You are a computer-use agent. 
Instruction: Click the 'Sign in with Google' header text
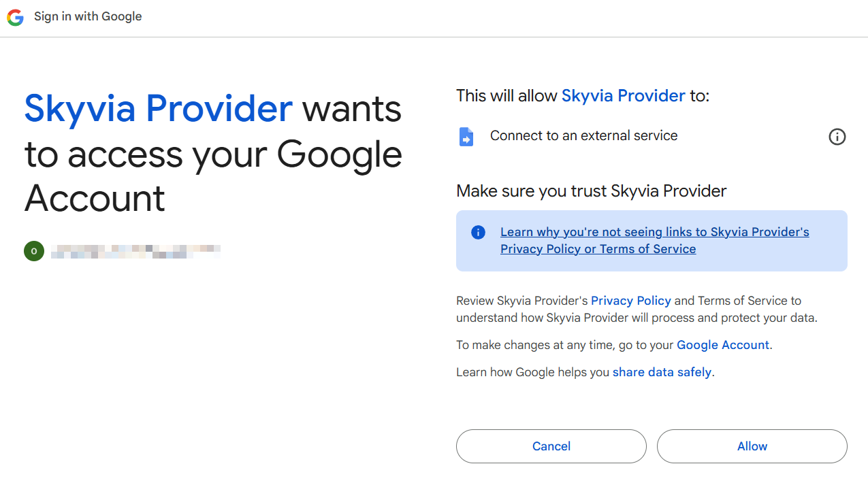[x=88, y=16]
